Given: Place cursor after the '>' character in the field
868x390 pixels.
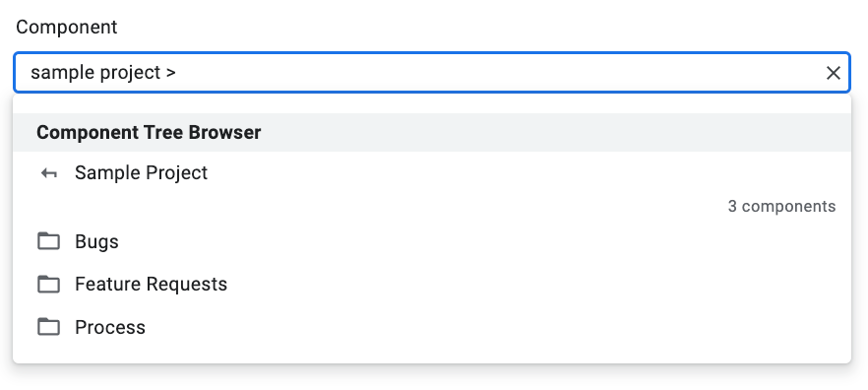Looking at the screenshot, I should pos(176,73).
